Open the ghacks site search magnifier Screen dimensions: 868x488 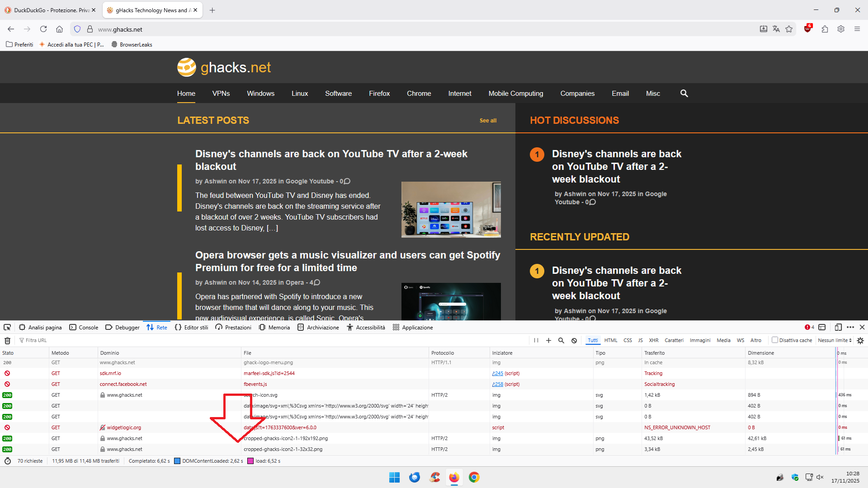click(684, 93)
